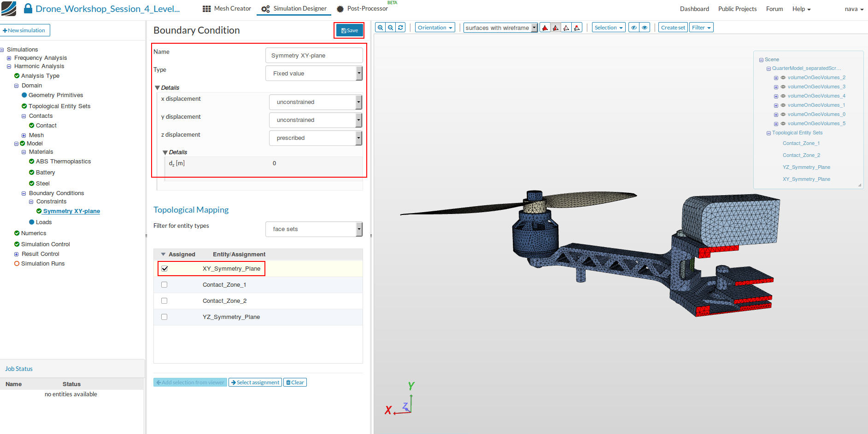Click the Select assignment button
The height and width of the screenshot is (434, 868).
pos(255,382)
